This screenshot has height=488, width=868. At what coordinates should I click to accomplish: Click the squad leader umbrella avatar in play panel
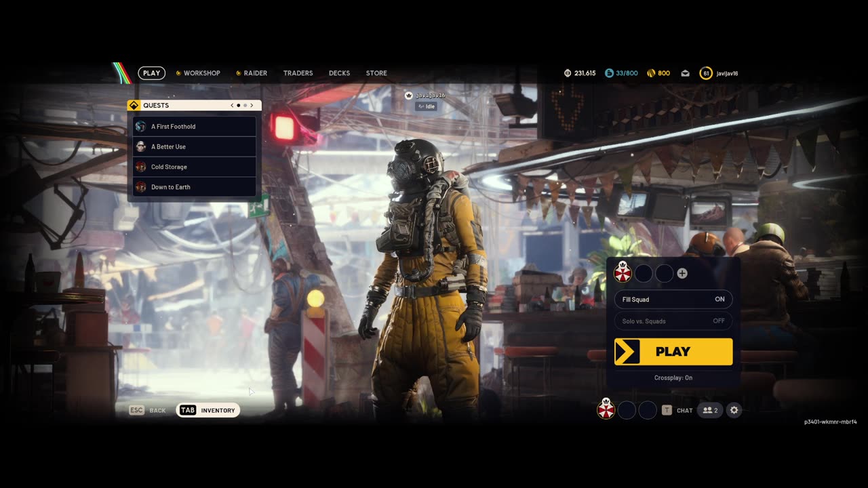[x=623, y=272]
